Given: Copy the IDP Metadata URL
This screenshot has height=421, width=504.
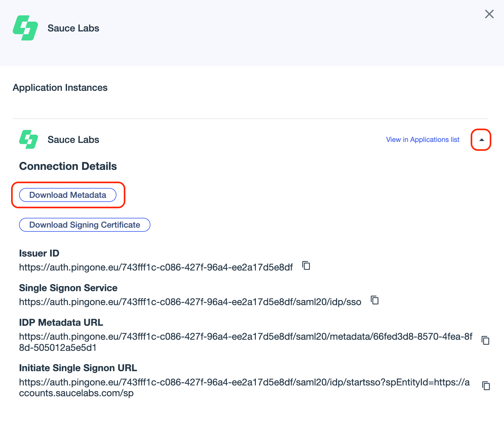Looking at the screenshot, I should coord(486,340).
